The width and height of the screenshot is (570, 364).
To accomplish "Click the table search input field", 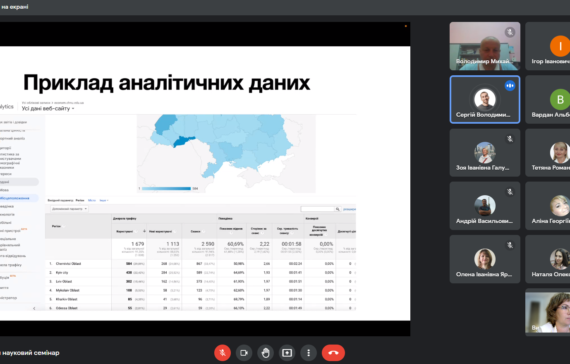I will pos(317,209).
